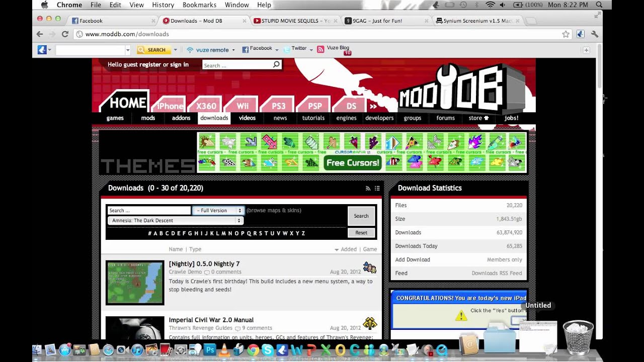Toggle the Added sort arrow
644x362 pixels.
(337, 250)
